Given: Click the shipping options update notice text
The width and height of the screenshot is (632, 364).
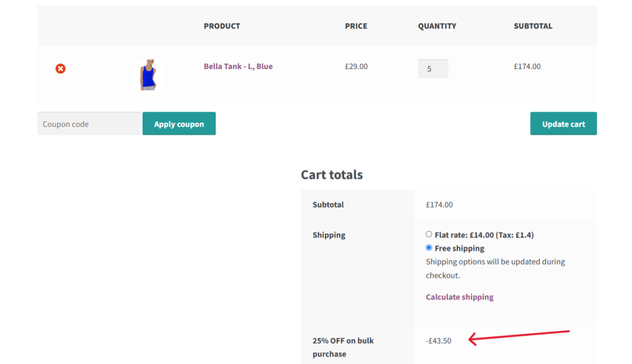Looking at the screenshot, I should [x=495, y=268].
